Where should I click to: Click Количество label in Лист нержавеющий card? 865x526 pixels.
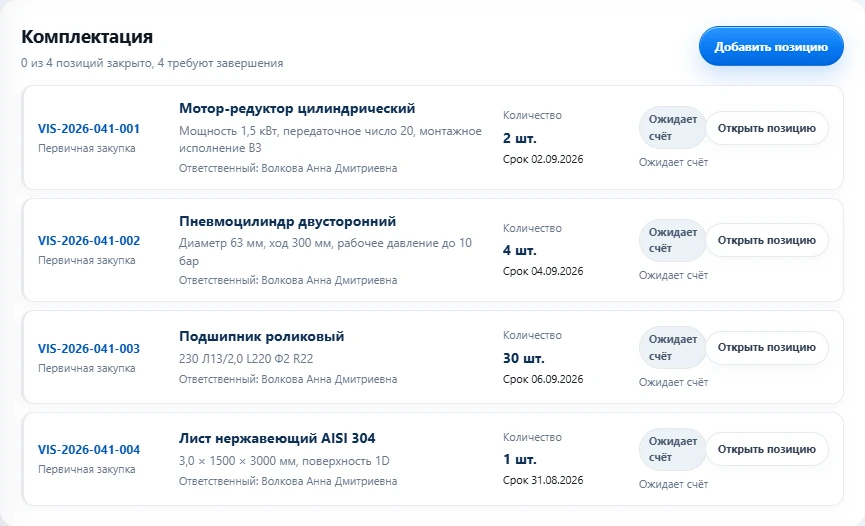click(x=532, y=437)
